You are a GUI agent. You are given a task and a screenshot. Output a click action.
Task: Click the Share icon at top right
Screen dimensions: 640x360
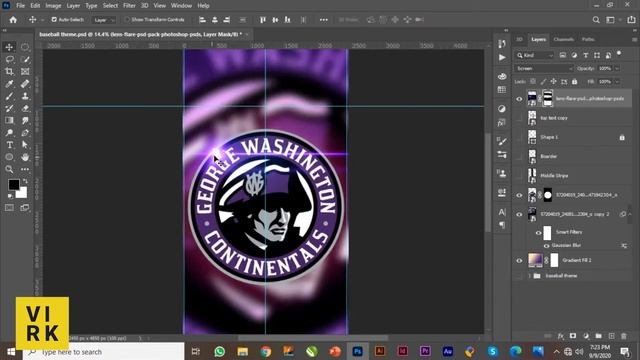pyautogui.click(x=631, y=20)
